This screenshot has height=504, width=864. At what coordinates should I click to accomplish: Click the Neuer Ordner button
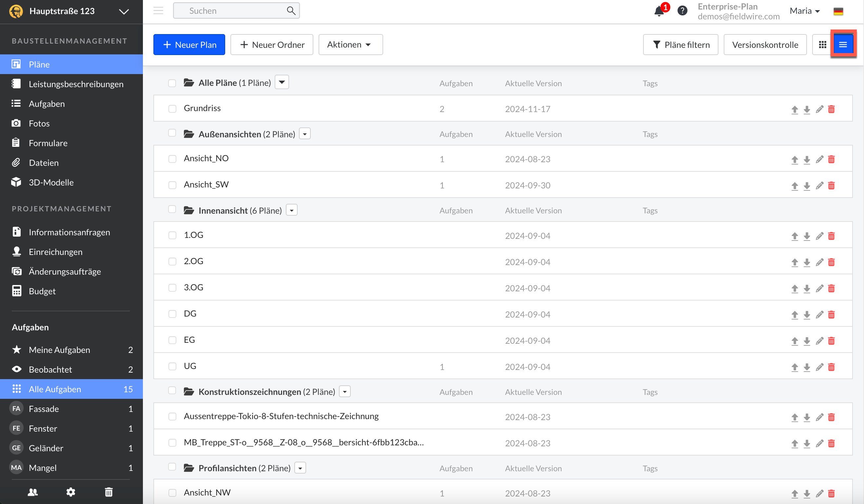(x=272, y=45)
